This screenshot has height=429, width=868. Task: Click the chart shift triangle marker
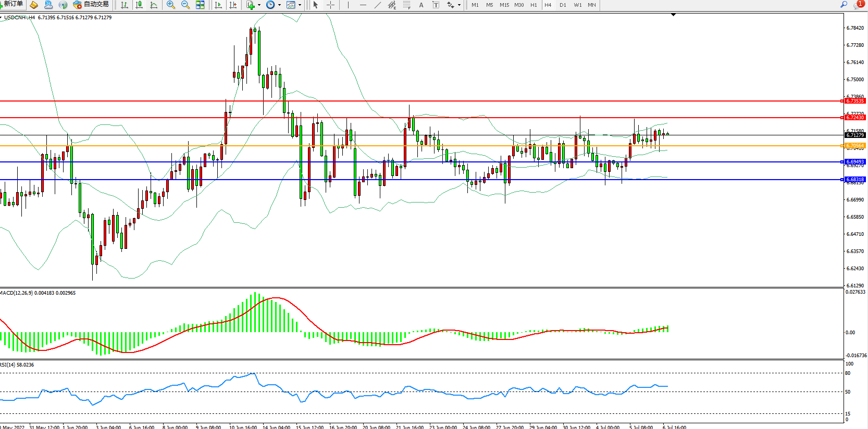(673, 15)
